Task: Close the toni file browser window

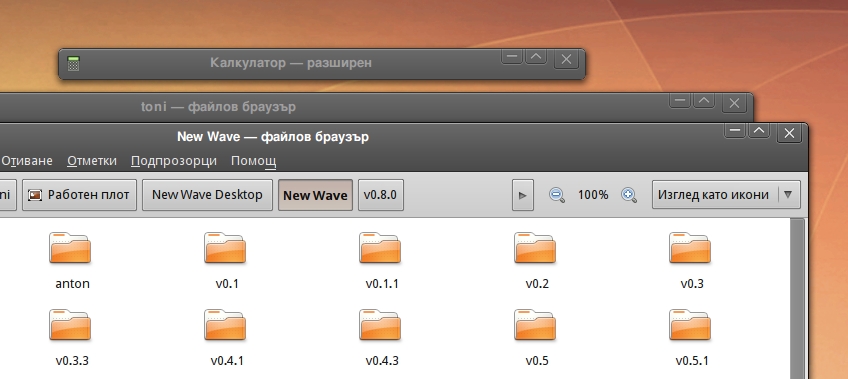Action: 734,103
